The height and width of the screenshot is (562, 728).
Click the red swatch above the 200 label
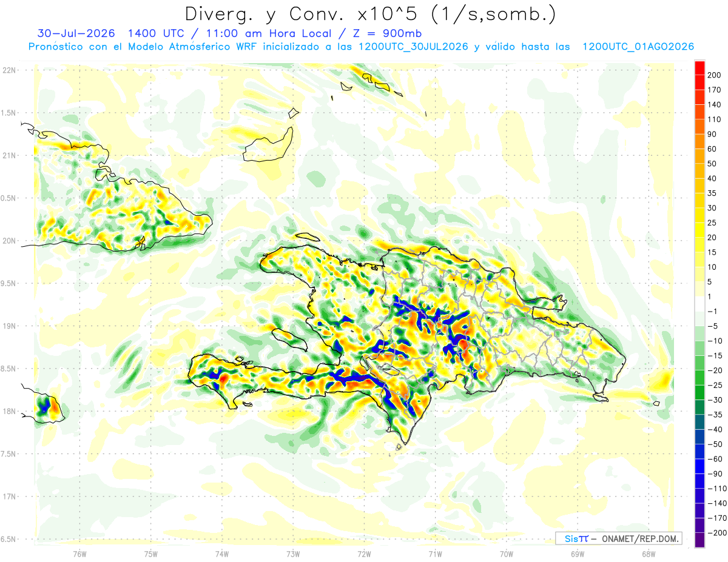point(699,68)
